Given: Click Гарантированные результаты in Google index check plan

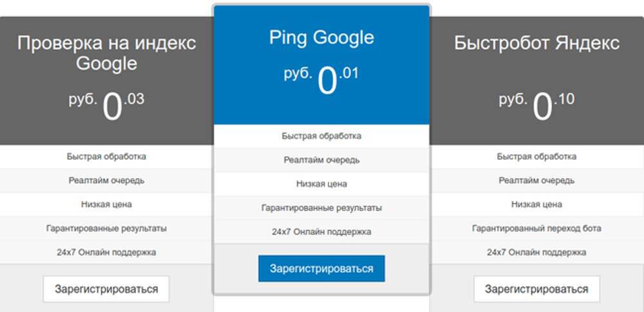Looking at the screenshot, I should (x=106, y=228).
